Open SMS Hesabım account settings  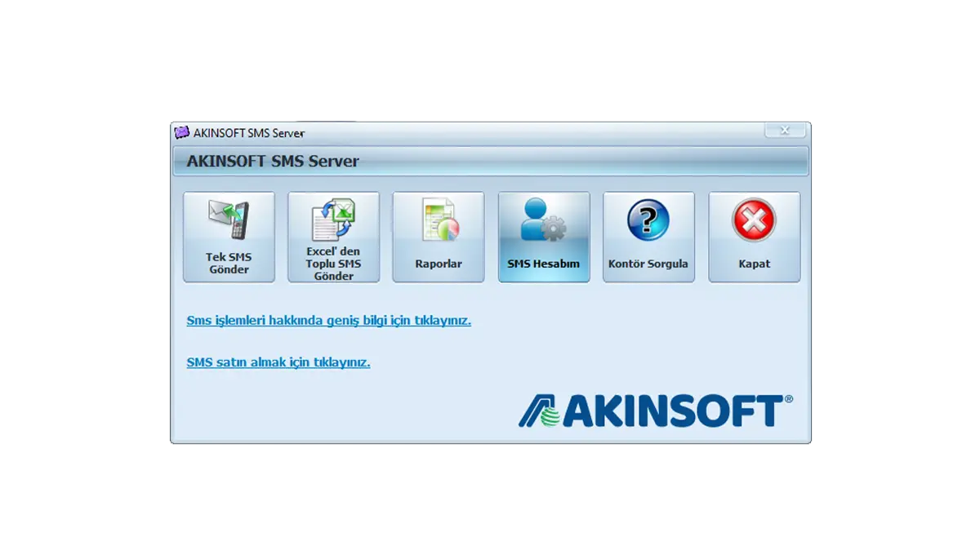coord(544,238)
